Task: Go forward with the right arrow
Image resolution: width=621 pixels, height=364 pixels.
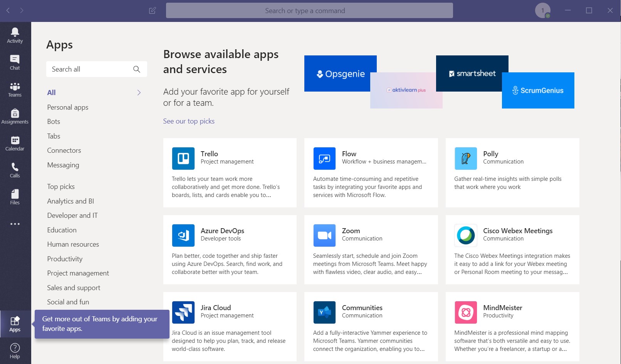Action: (22, 10)
